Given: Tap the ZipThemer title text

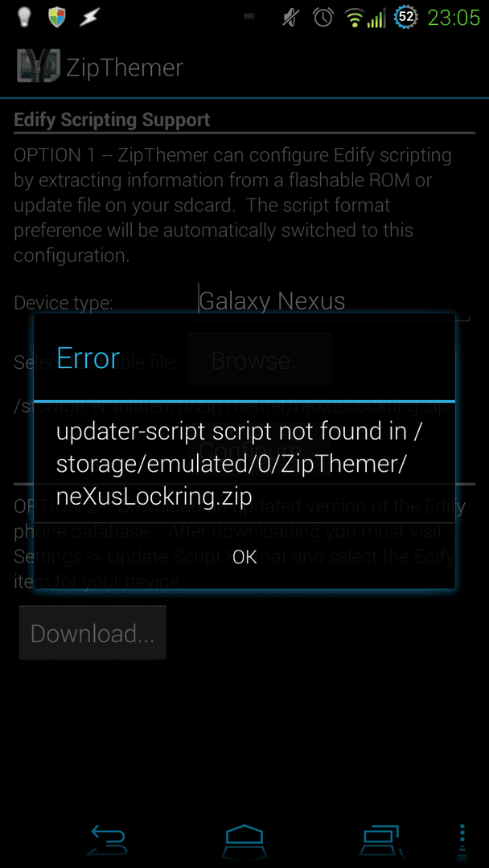Looking at the screenshot, I should point(125,68).
